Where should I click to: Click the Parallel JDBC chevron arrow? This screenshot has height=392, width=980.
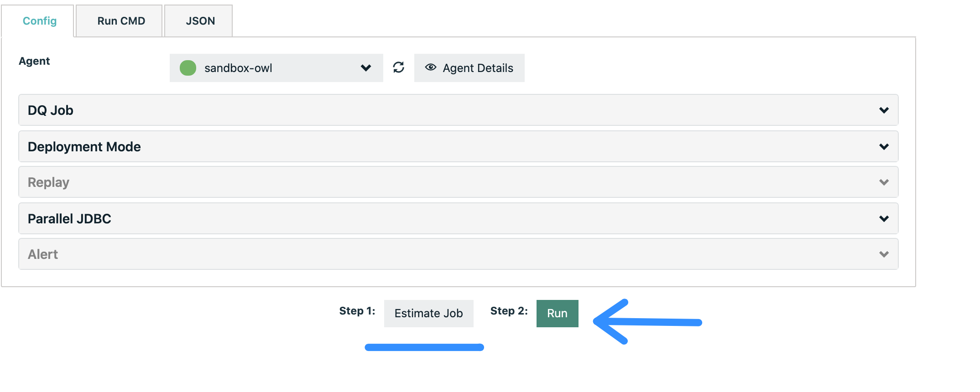coord(884,219)
